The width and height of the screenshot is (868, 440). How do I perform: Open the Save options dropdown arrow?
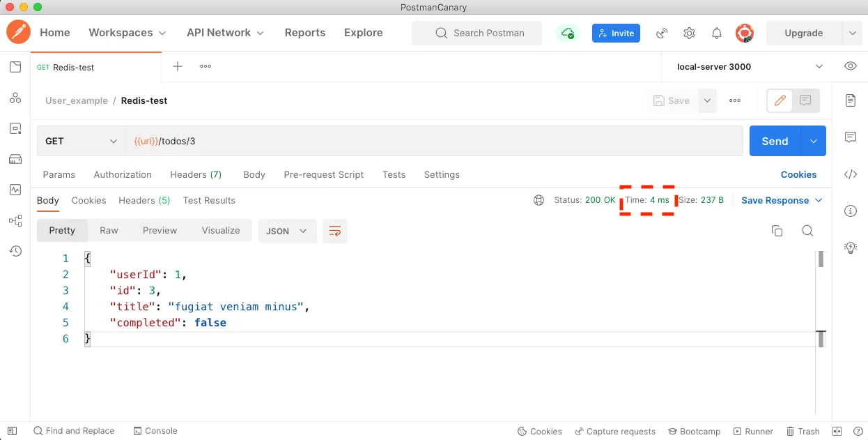tap(707, 100)
